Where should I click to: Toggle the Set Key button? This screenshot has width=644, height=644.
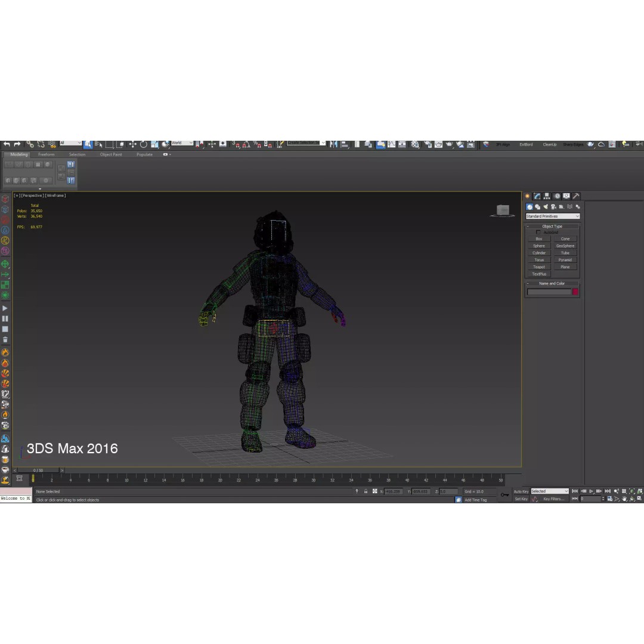[x=521, y=499]
